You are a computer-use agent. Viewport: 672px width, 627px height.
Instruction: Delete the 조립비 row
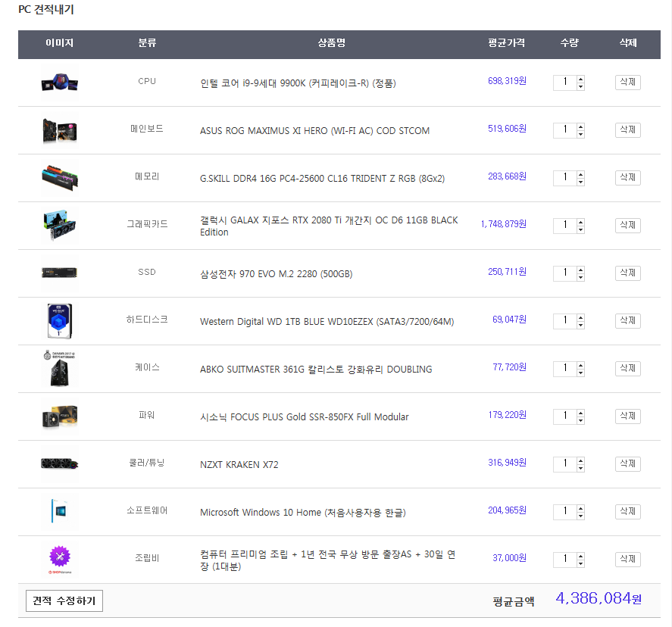tap(628, 559)
